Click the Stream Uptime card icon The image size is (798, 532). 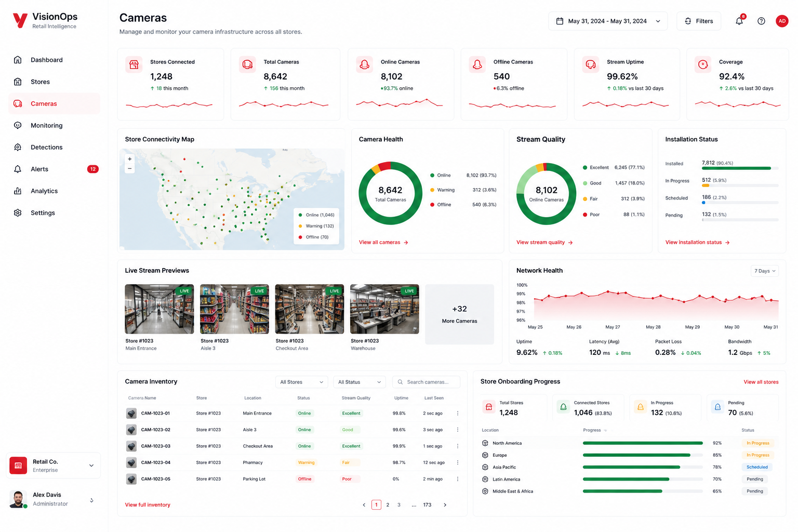point(591,64)
